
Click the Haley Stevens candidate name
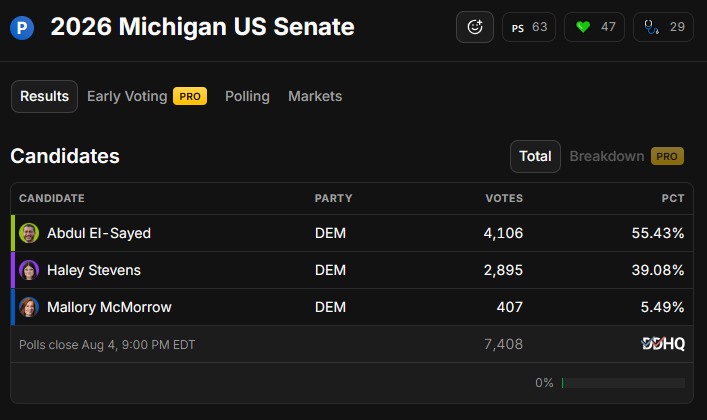click(x=94, y=270)
